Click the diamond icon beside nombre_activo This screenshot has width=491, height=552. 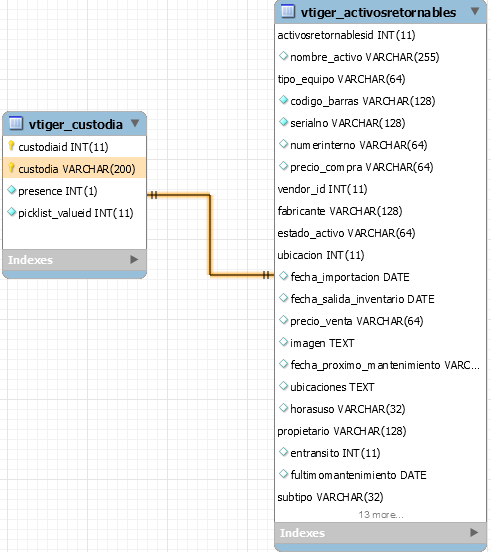pyautogui.click(x=283, y=56)
